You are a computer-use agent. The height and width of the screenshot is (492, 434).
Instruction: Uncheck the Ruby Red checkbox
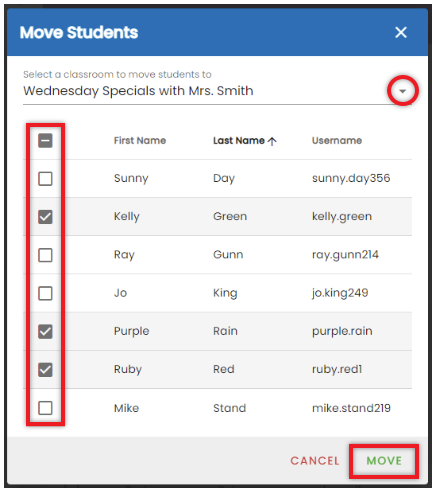pos(45,370)
